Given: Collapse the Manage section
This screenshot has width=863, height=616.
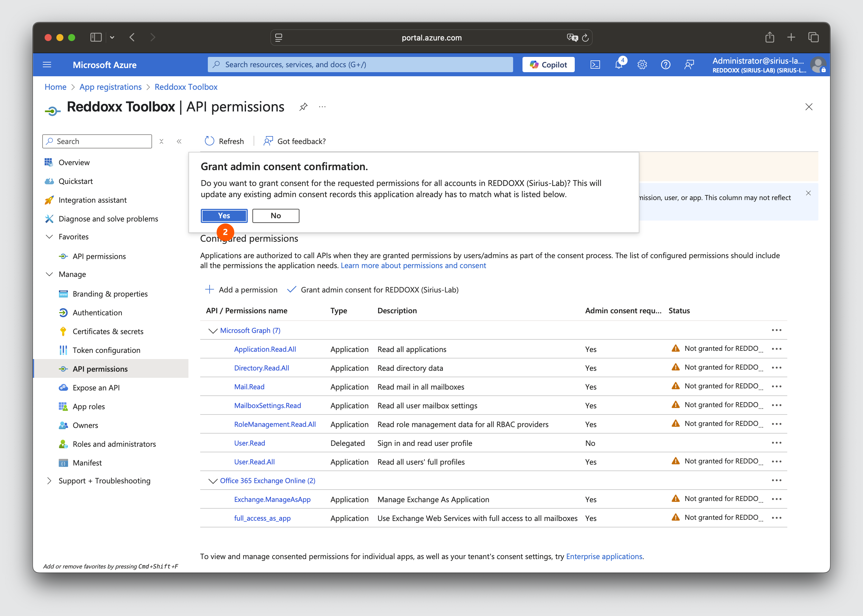Looking at the screenshot, I should tap(49, 274).
